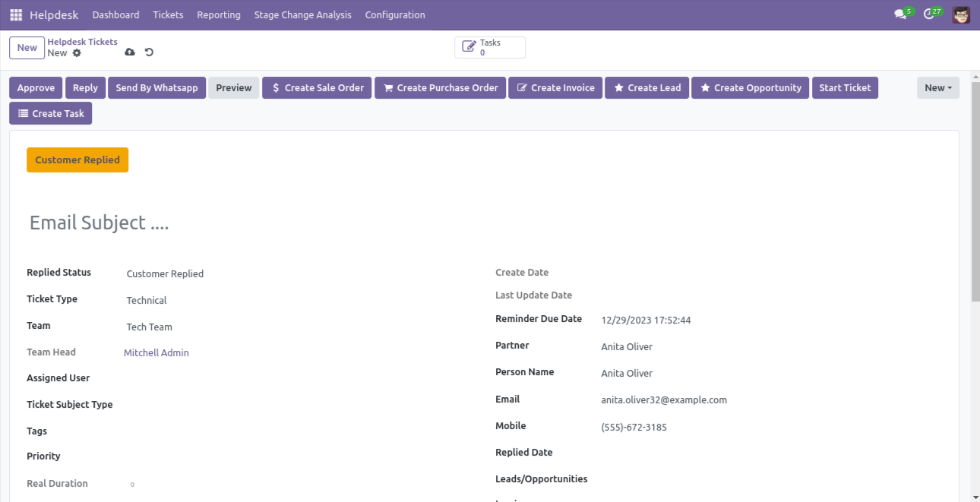This screenshot has height=502, width=980.
Task: Expand the New stage dropdown
Action: [x=938, y=88]
